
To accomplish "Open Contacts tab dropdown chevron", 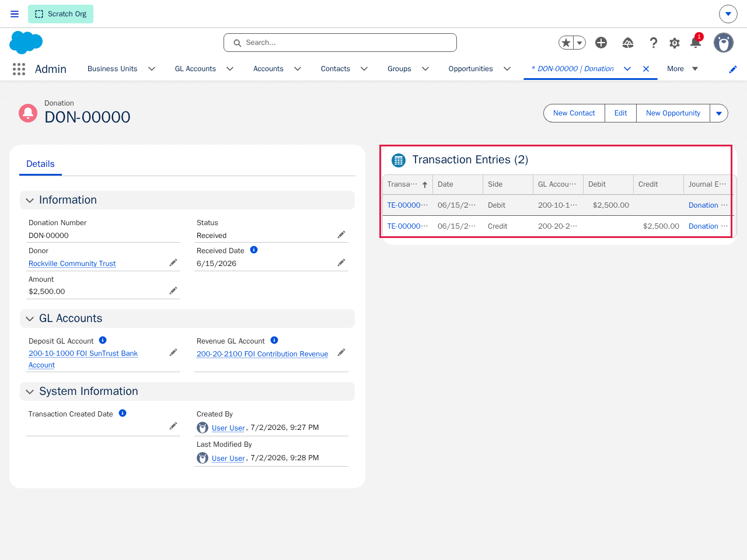I will pyautogui.click(x=364, y=69).
